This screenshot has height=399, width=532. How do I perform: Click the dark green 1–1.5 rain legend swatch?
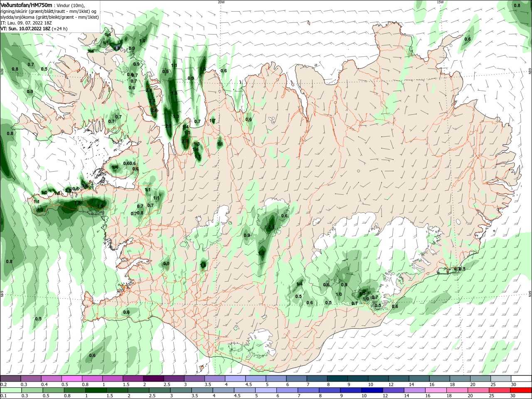pyautogui.click(x=96, y=390)
